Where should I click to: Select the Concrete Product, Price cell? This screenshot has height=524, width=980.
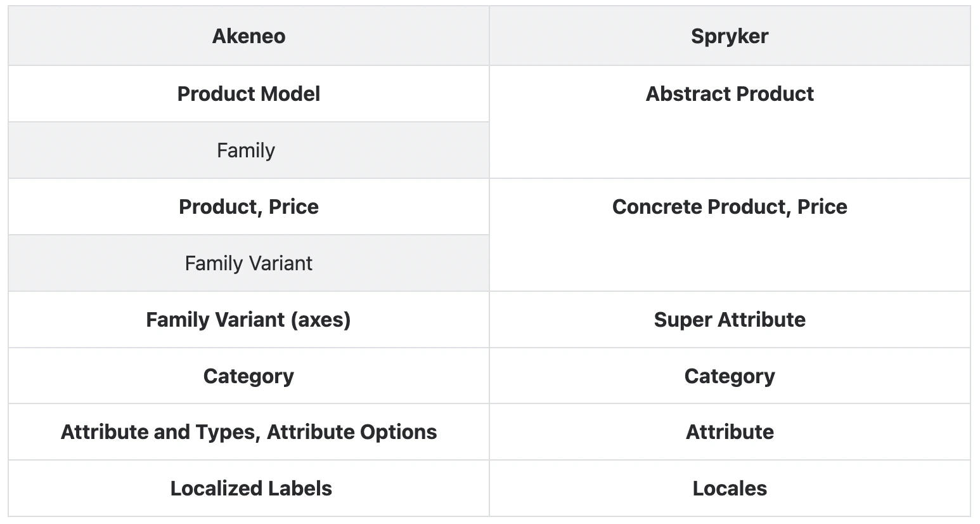pyautogui.click(x=729, y=207)
